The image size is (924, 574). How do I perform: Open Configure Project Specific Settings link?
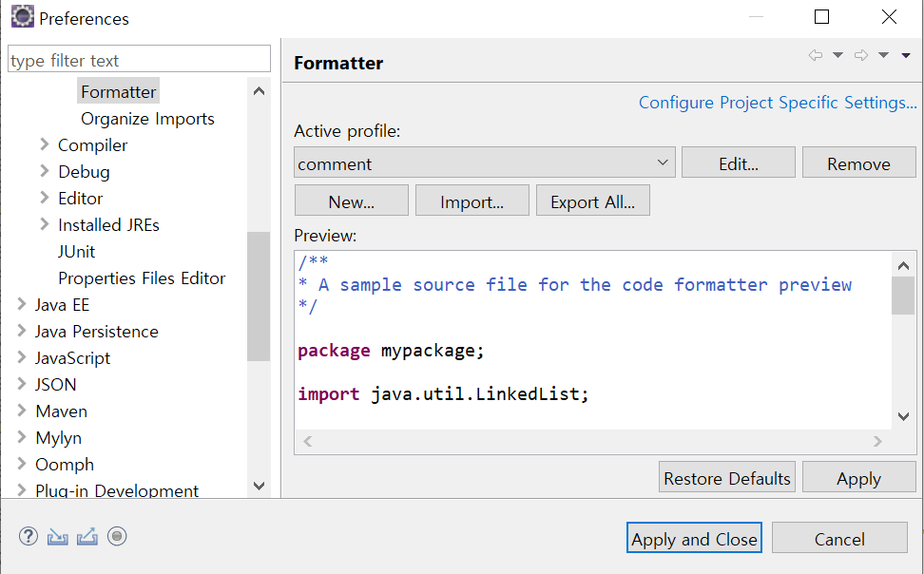click(778, 103)
